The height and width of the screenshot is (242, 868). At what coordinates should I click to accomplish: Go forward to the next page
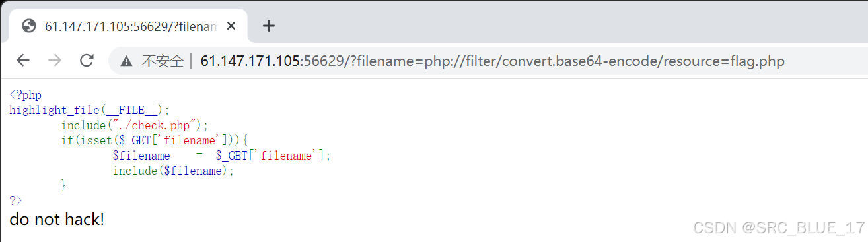coord(55,61)
